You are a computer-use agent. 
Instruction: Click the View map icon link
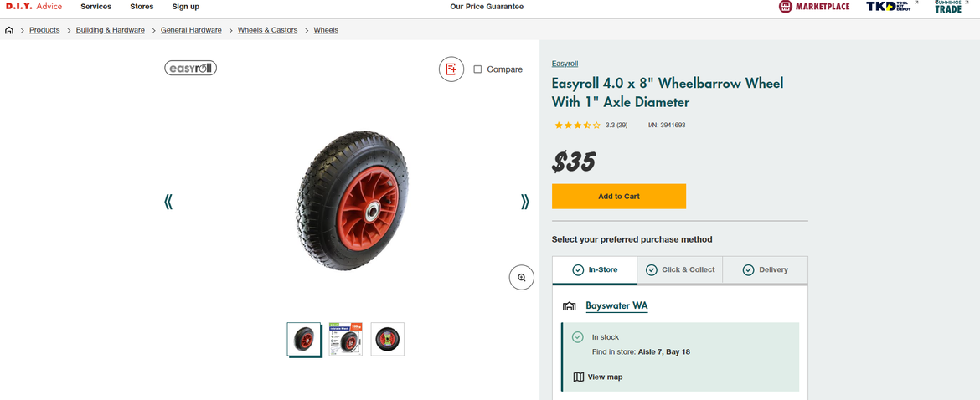coord(578,377)
